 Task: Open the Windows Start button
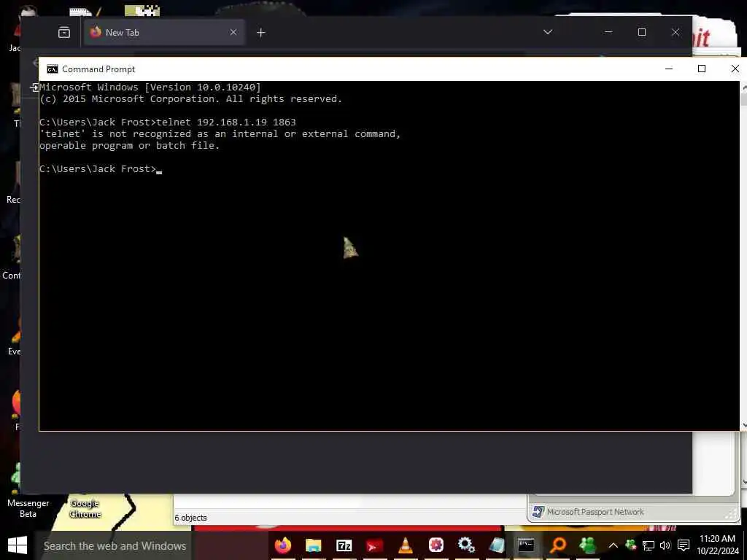18,545
